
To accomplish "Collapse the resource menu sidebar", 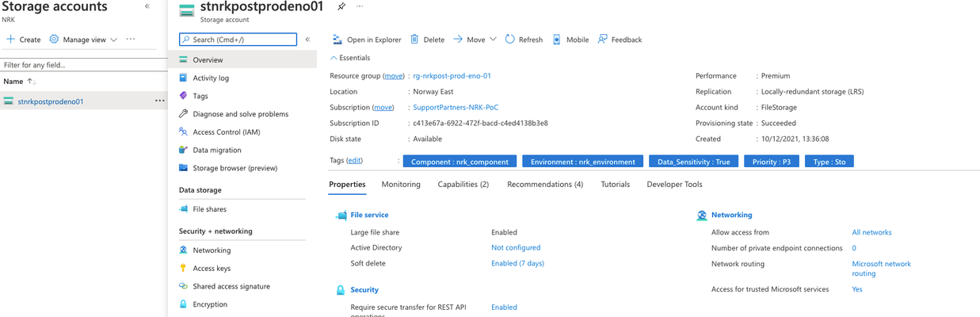I will (x=308, y=39).
